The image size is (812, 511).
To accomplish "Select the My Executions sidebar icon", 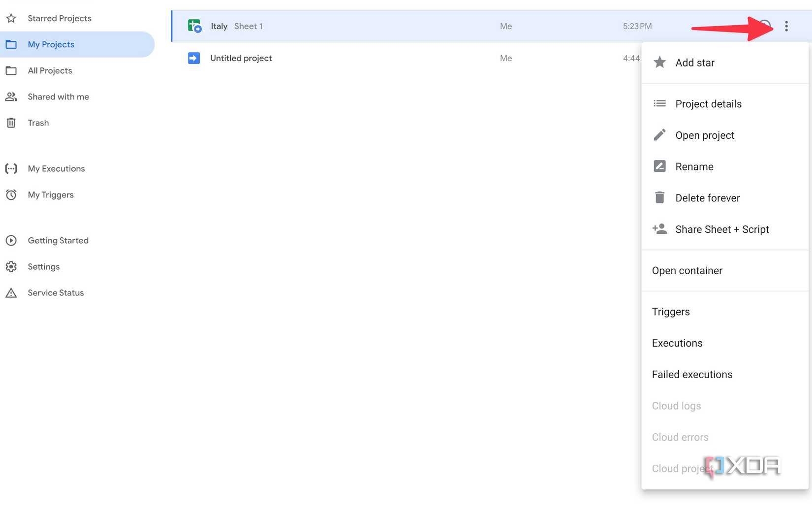I will (11, 168).
